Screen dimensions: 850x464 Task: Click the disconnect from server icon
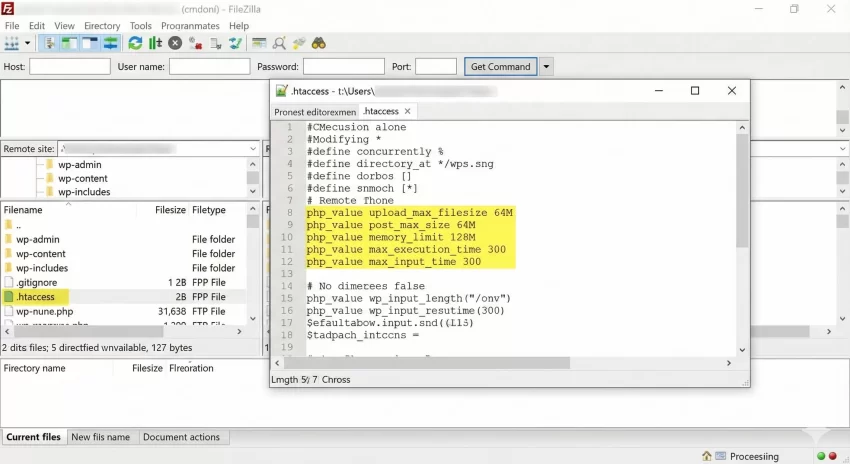coord(195,43)
